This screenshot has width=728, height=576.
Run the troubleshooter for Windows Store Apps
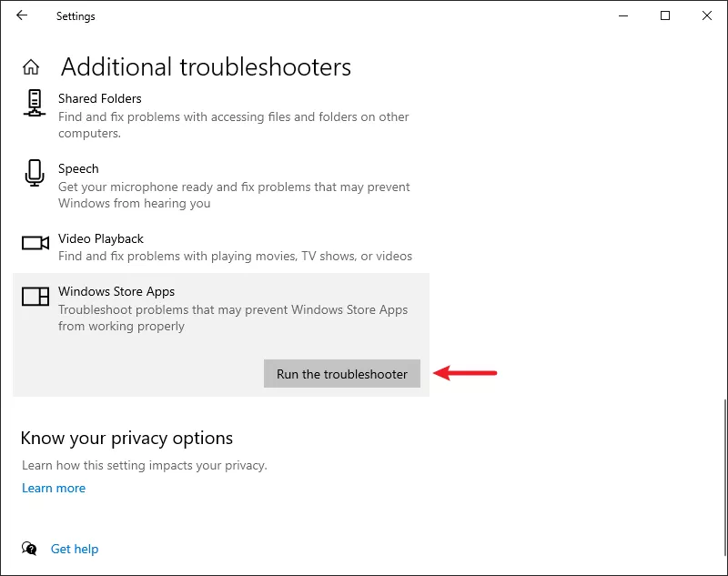pos(342,374)
